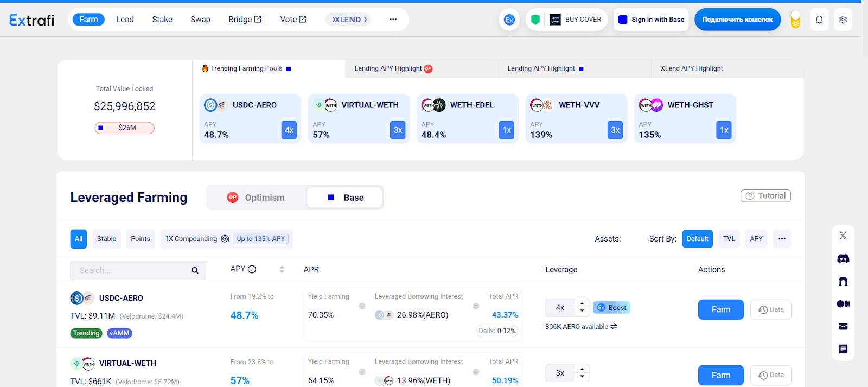Open the WETH-GHST trending pool card

coord(685,119)
